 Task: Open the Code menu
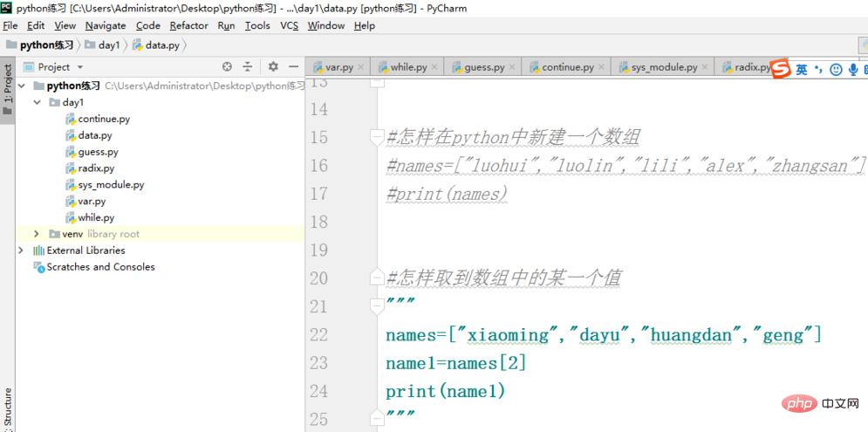pos(147,25)
